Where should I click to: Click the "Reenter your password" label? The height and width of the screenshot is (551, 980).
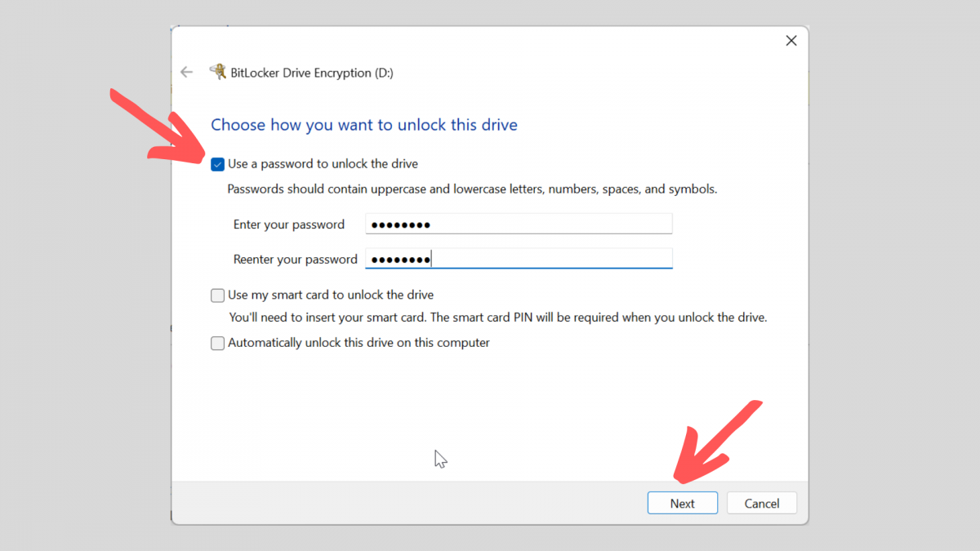click(x=296, y=260)
